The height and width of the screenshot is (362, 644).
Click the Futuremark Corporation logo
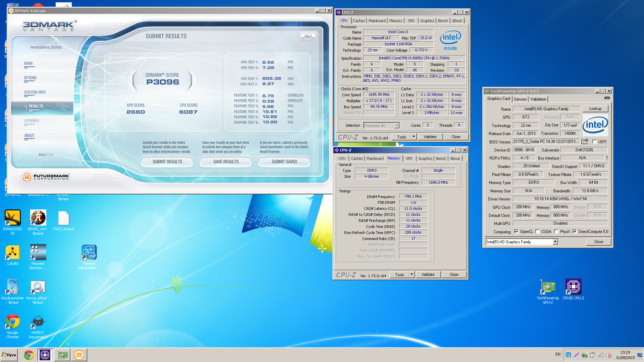pos(46,177)
